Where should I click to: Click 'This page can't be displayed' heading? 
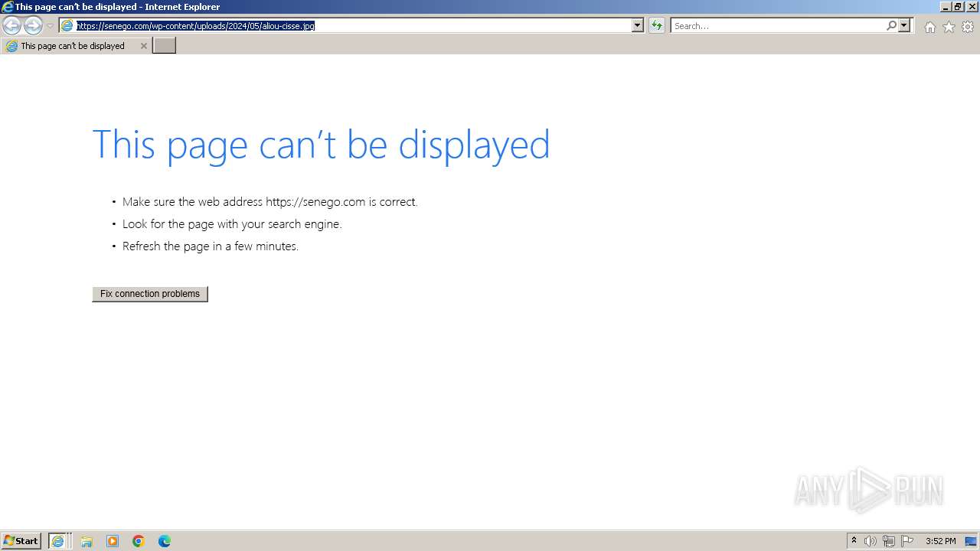tap(321, 145)
